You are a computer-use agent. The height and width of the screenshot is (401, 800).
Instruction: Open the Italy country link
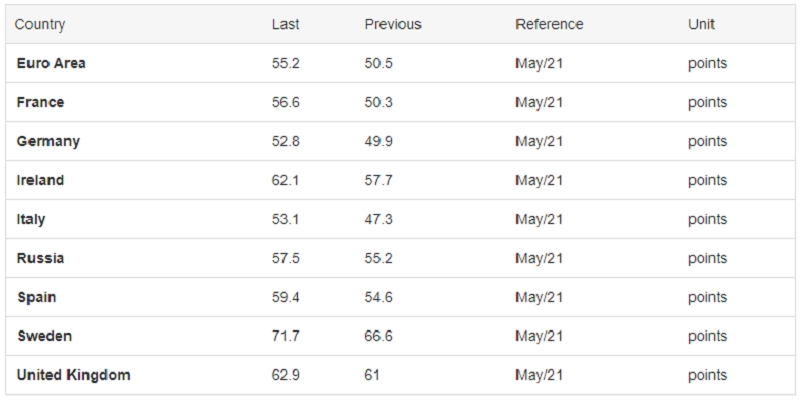[31, 219]
